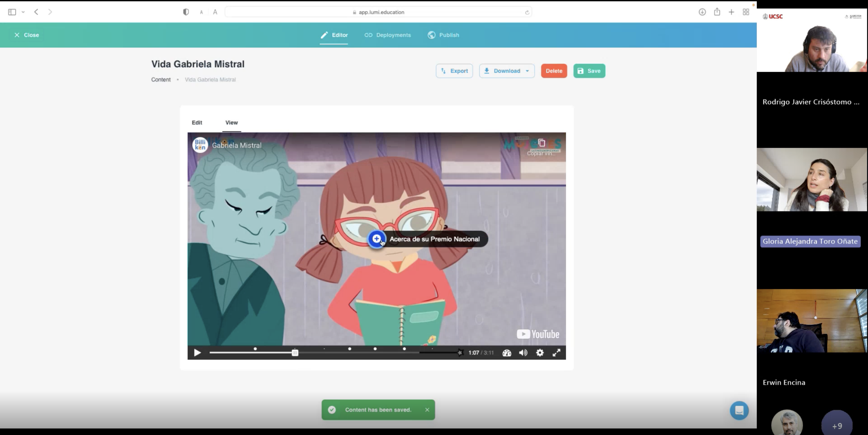The image size is (868, 435).
Task: Expand the Download dropdown arrow
Action: click(x=527, y=71)
